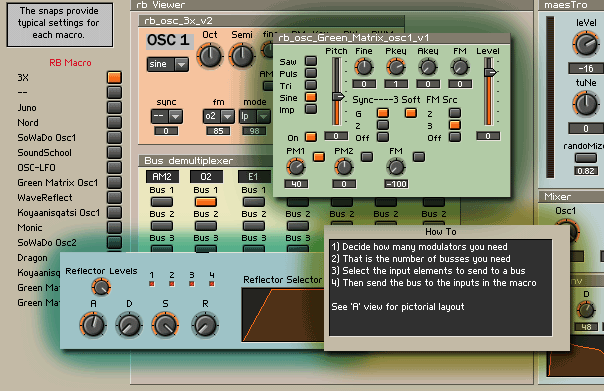
Task: Click the Reflector Levels knob
Action: click(x=101, y=287)
